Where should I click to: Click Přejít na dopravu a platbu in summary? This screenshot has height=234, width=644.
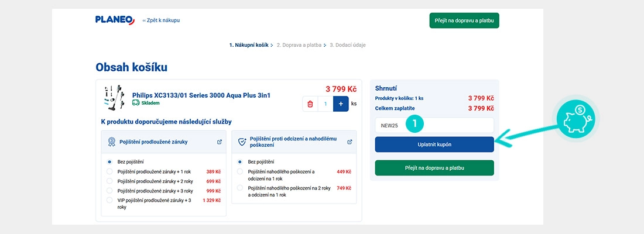[434, 168]
